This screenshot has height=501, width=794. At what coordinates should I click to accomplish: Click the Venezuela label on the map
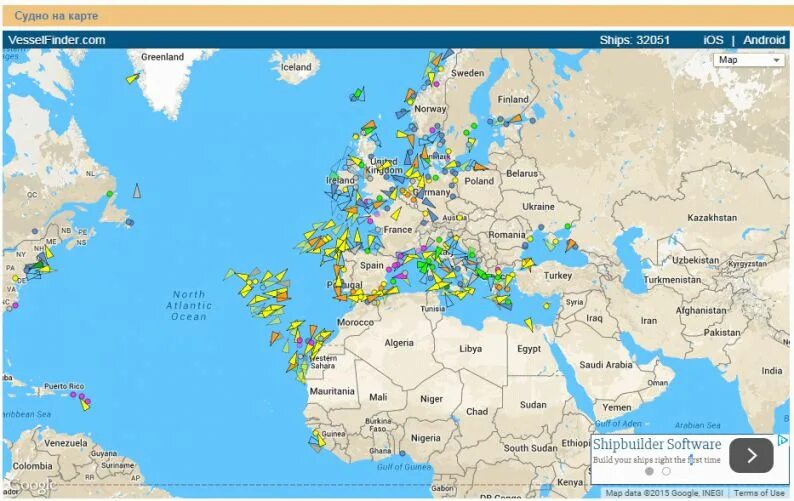point(66,443)
